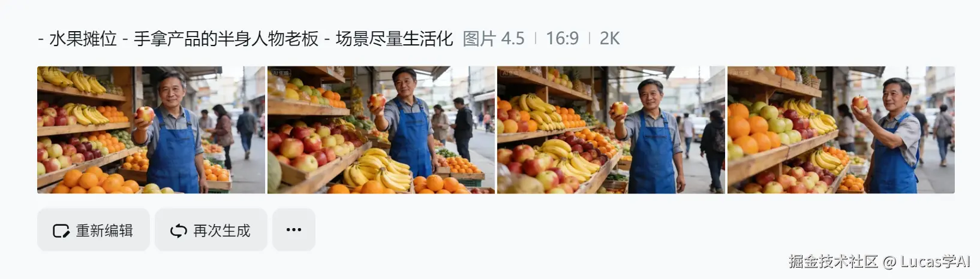Open the third generated thumbnail
The width and height of the screenshot is (980, 279).
click(611, 130)
